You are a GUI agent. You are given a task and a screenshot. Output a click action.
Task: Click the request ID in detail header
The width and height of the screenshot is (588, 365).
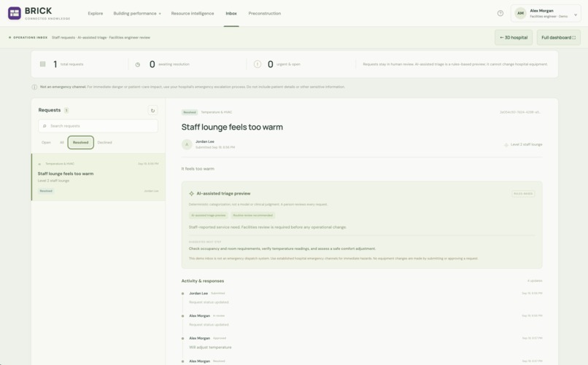tap(520, 112)
